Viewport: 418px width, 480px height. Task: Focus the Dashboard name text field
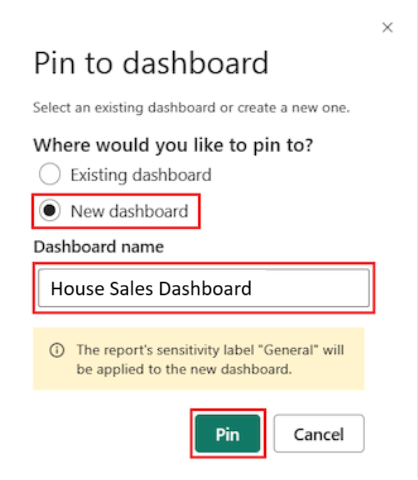click(204, 288)
